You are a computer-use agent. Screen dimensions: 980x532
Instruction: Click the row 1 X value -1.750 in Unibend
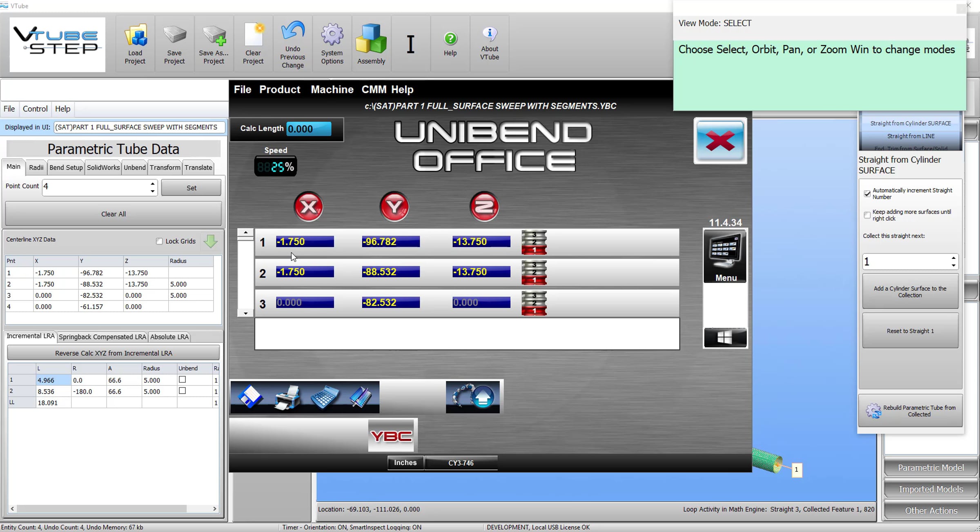click(305, 242)
